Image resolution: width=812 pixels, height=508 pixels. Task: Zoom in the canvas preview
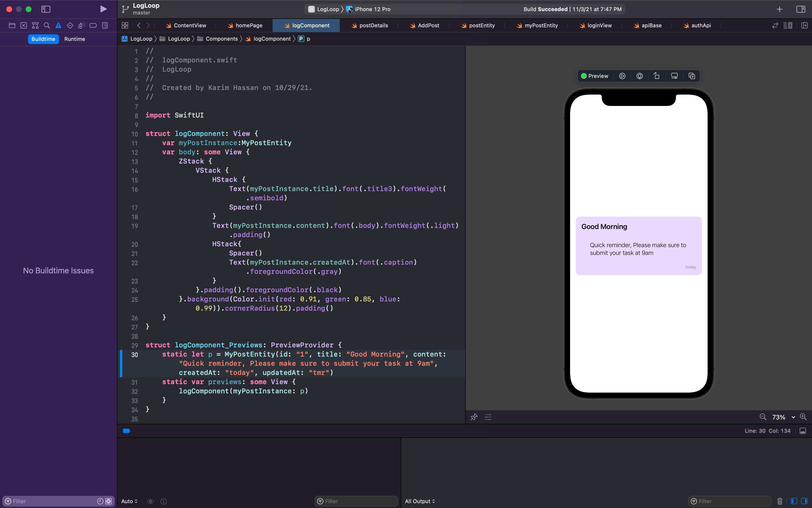coord(803,417)
